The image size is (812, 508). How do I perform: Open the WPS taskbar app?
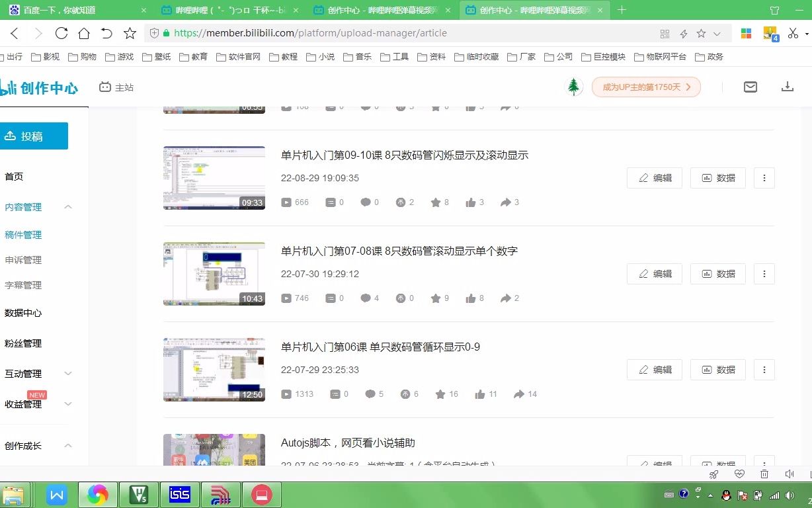(x=57, y=495)
